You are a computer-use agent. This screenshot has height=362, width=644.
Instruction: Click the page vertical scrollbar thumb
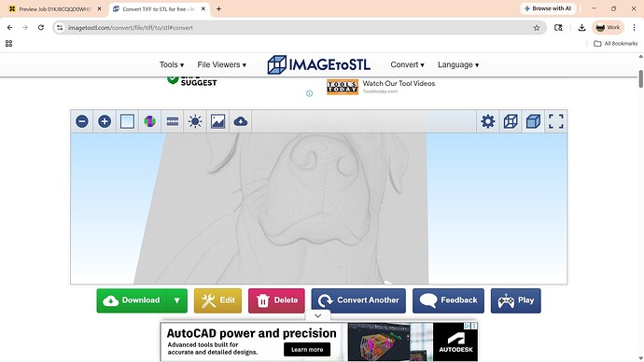(640, 78)
